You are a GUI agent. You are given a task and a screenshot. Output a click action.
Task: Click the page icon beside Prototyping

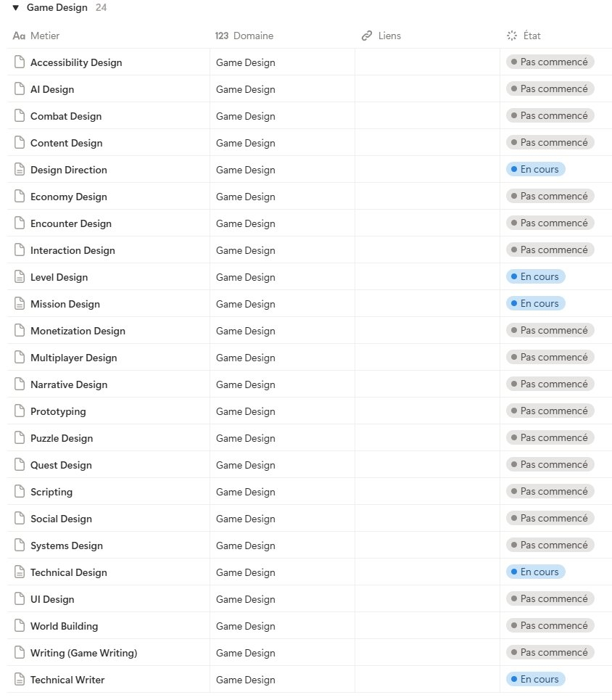pyautogui.click(x=20, y=411)
